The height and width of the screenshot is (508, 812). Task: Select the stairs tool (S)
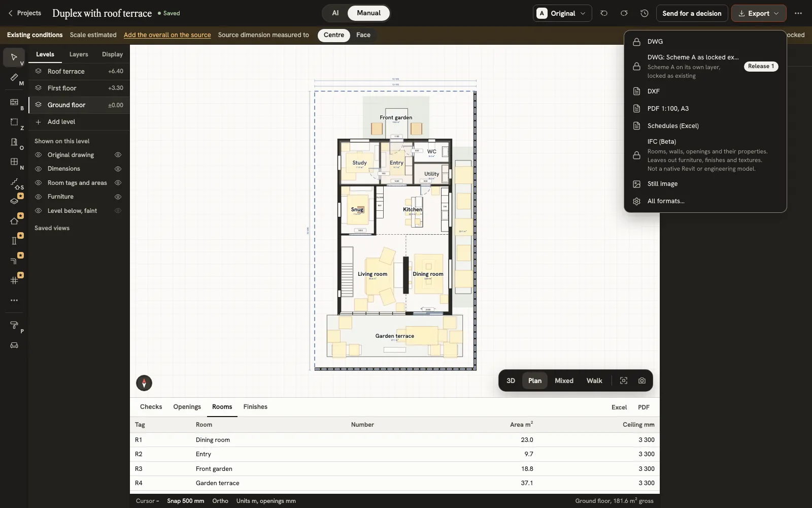coord(14,182)
